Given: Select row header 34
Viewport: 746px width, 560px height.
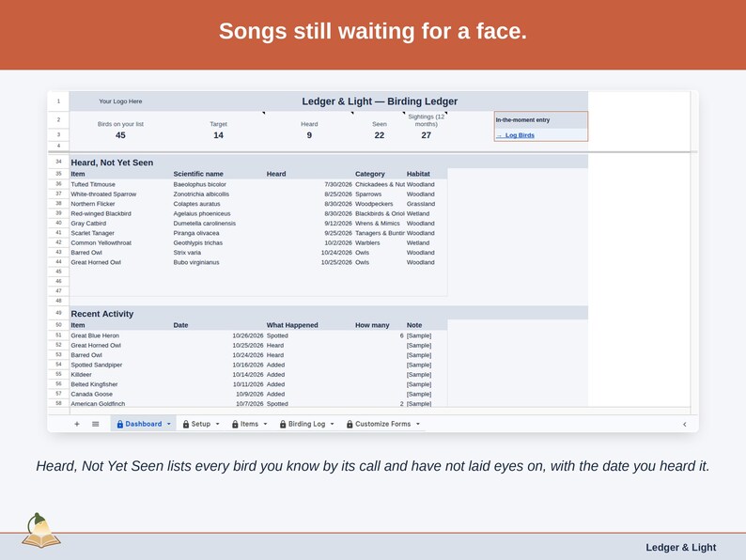Looking at the screenshot, I should coord(58,162).
